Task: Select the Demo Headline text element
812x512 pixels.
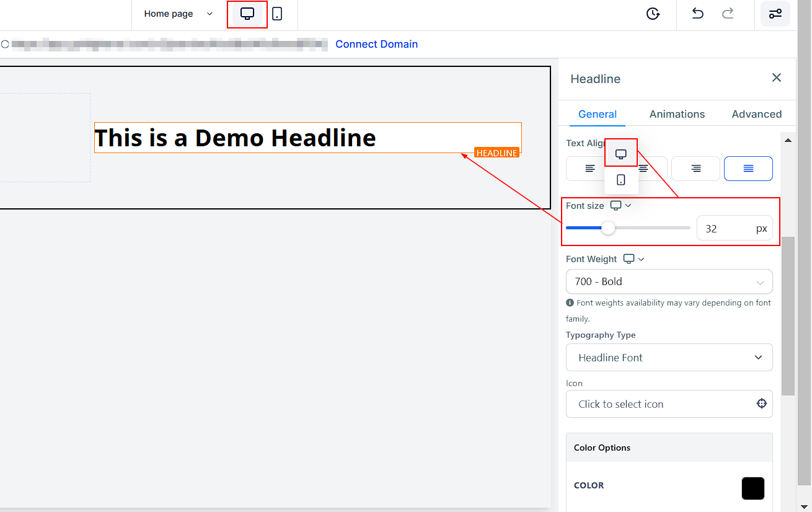Action: click(x=307, y=138)
